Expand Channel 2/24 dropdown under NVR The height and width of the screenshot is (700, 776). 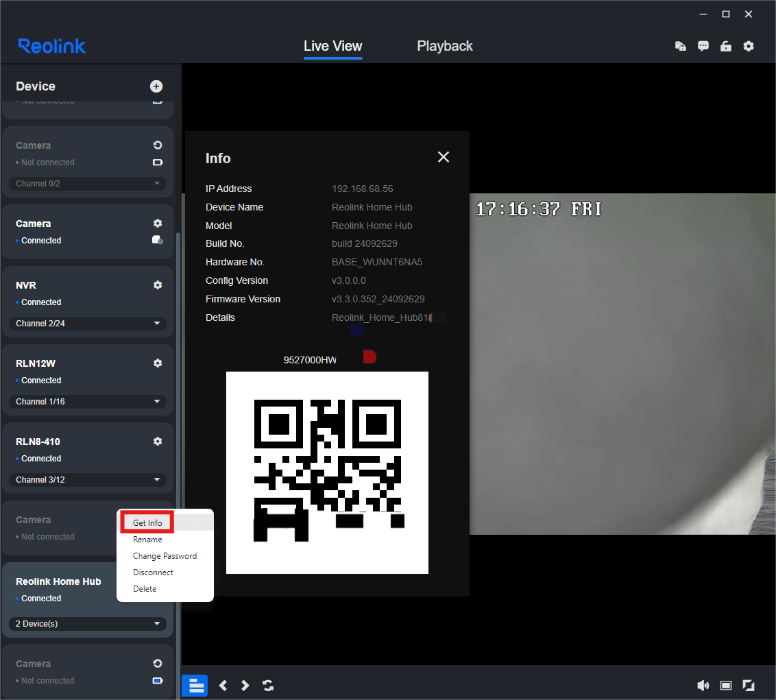point(88,324)
